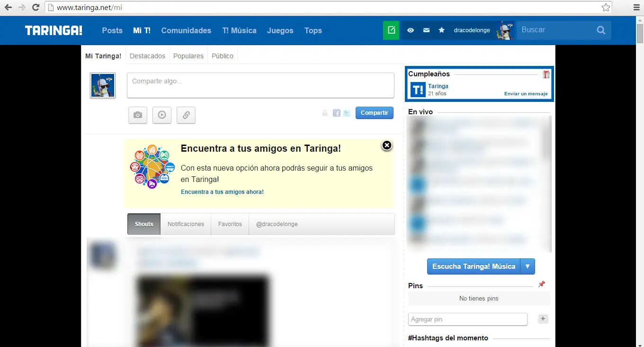
Task: Expand the Taringa! Música dropdown arrow
Action: coord(528,266)
